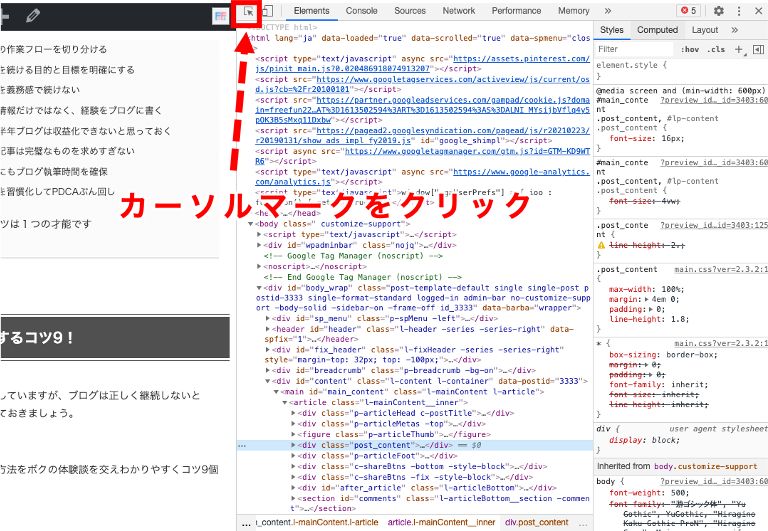Select article.l-mainContent__inner in breadcrumb bar
This screenshot has width=768, height=531.
(441, 522)
